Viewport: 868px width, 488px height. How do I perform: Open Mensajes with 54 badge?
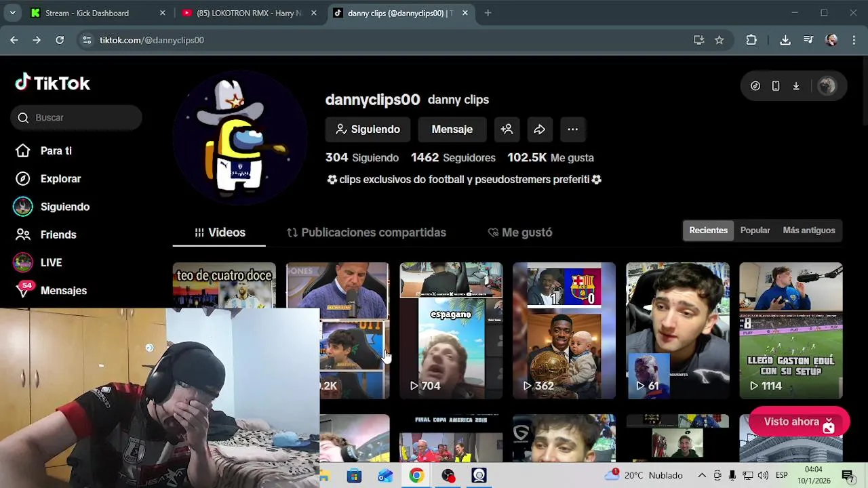(x=50, y=290)
